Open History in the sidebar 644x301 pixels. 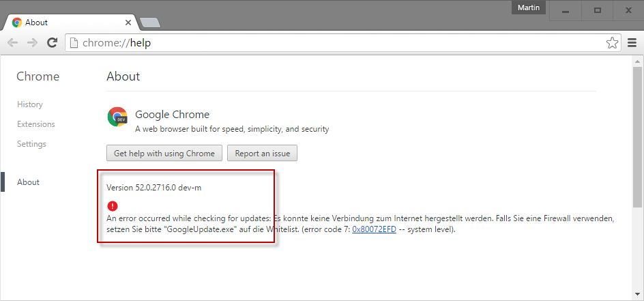point(29,104)
